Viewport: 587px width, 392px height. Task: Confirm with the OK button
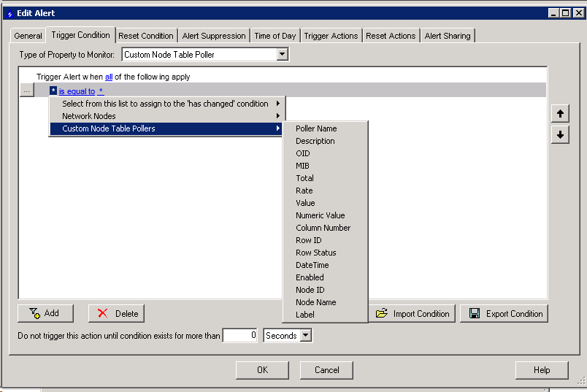point(262,370)
